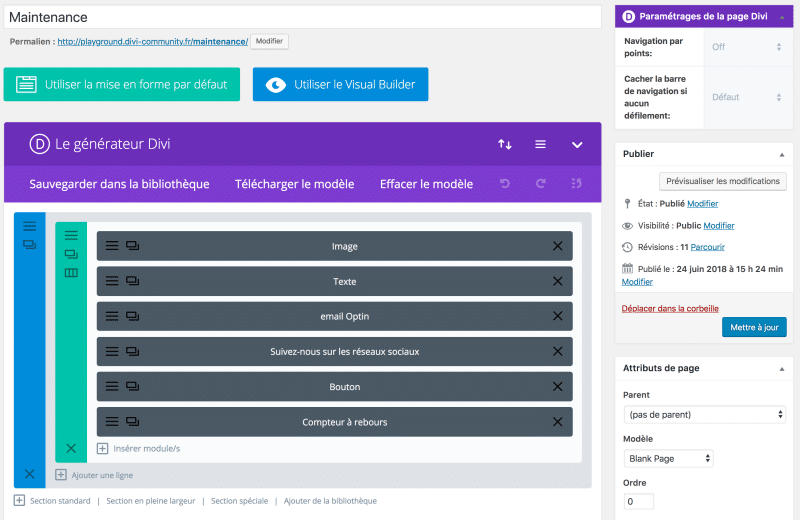Collapse the Publier panel

click(781, 154)
